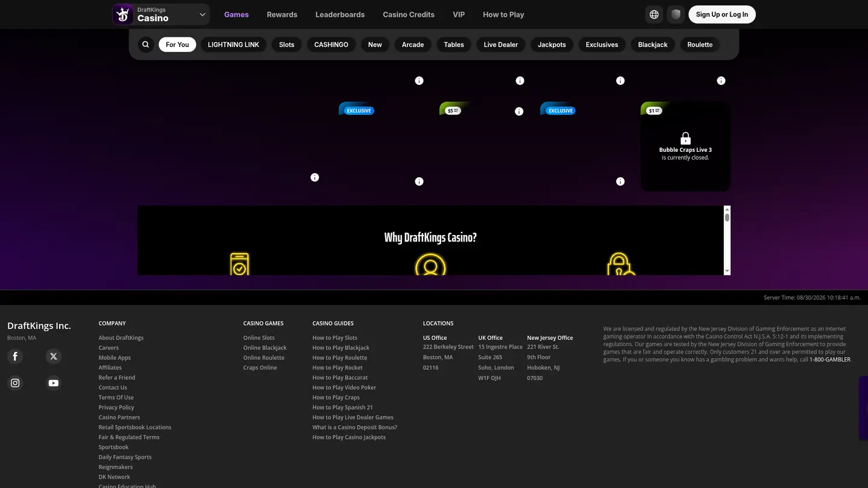Click the shield icon near Sign Up
The width and height of the screenshot is (868, 488).
pyautogui.click(x=676, y=14)
